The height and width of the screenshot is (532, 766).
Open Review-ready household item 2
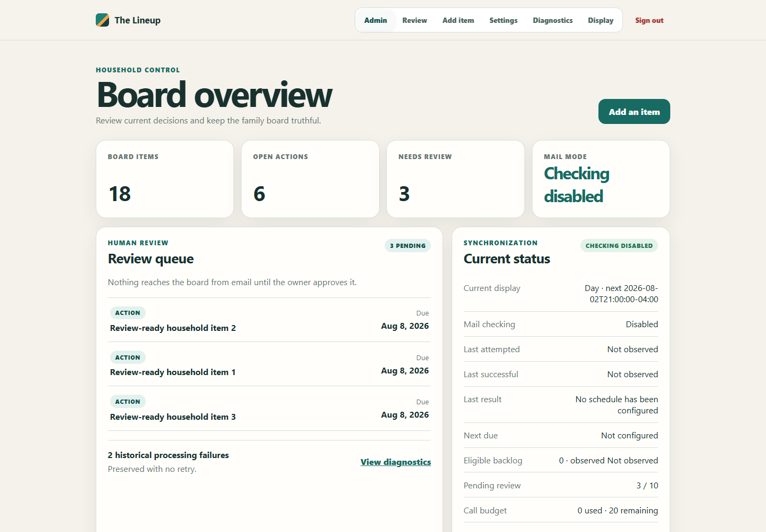[x=269, y=320]
